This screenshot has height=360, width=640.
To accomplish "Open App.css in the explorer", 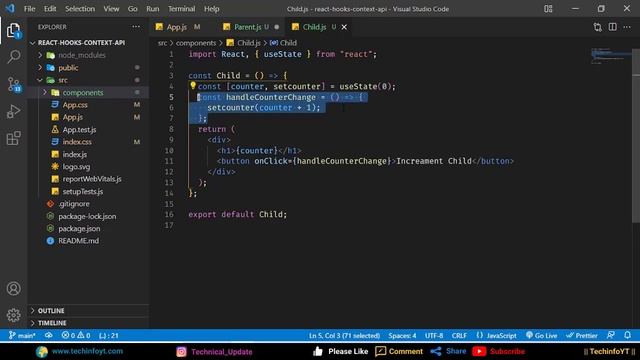I will pyautogui.click(x=75, y=105).
